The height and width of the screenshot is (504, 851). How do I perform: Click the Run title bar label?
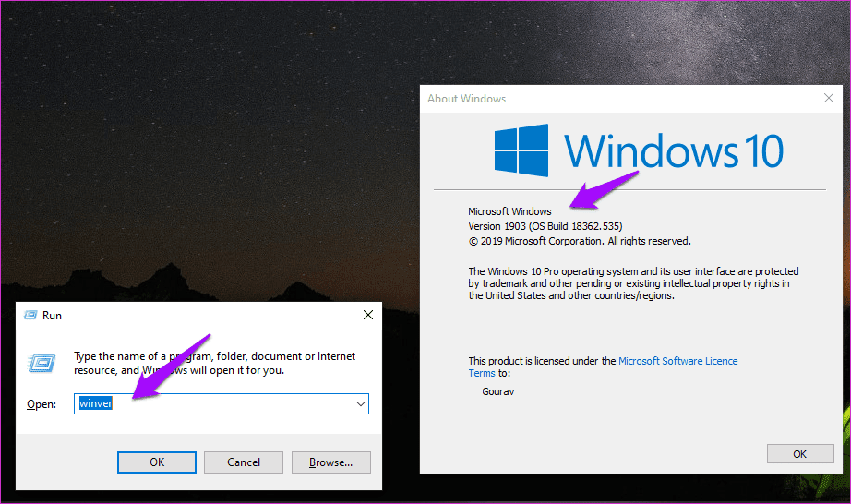pyautogui.click(x=52, y=315)
